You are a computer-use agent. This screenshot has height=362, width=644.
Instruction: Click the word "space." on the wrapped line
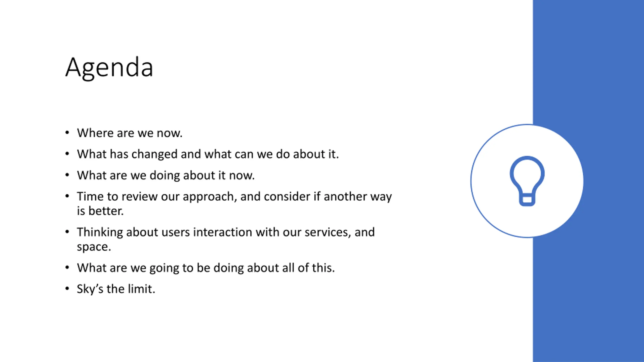pos(94,247)
